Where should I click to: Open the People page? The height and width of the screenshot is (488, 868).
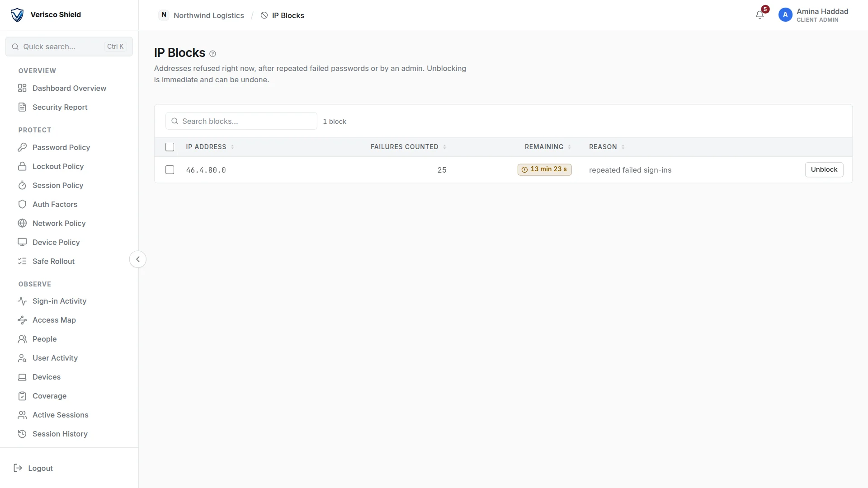point(45,339)
